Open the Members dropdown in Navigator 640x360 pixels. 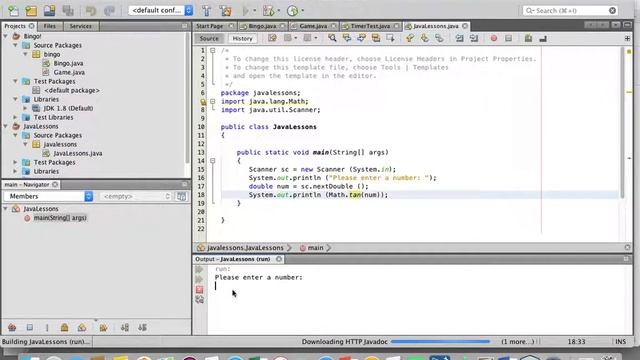coord(48,196)
